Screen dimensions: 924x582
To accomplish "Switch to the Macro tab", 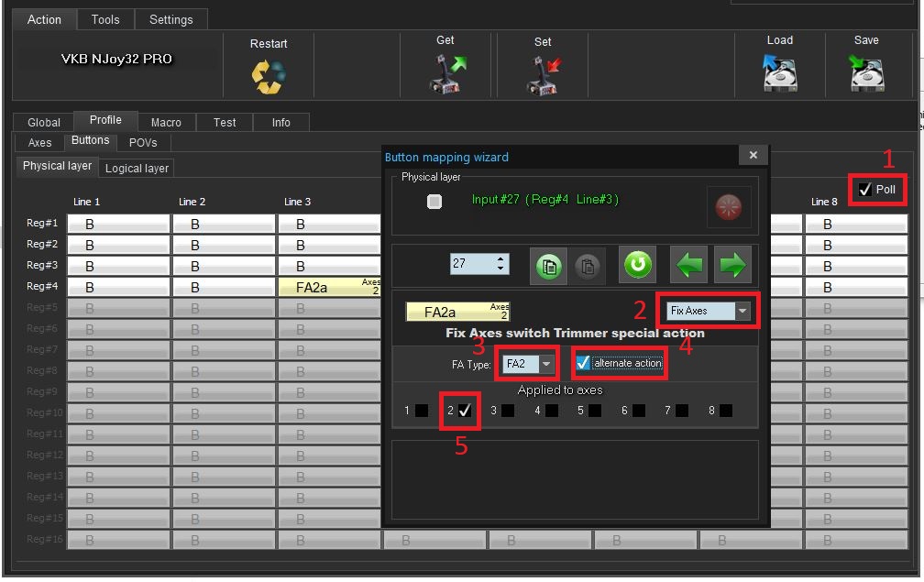I will 166,122.
